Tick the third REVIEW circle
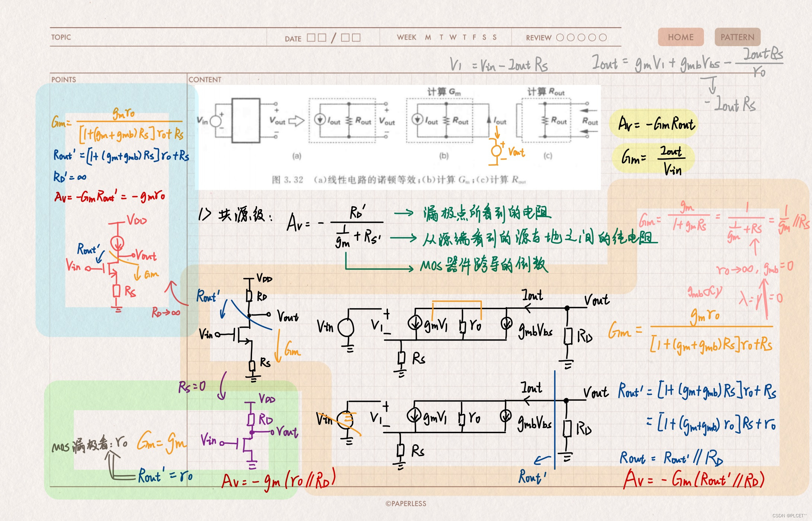Screen dimensions: 812x521 point(581,38)
